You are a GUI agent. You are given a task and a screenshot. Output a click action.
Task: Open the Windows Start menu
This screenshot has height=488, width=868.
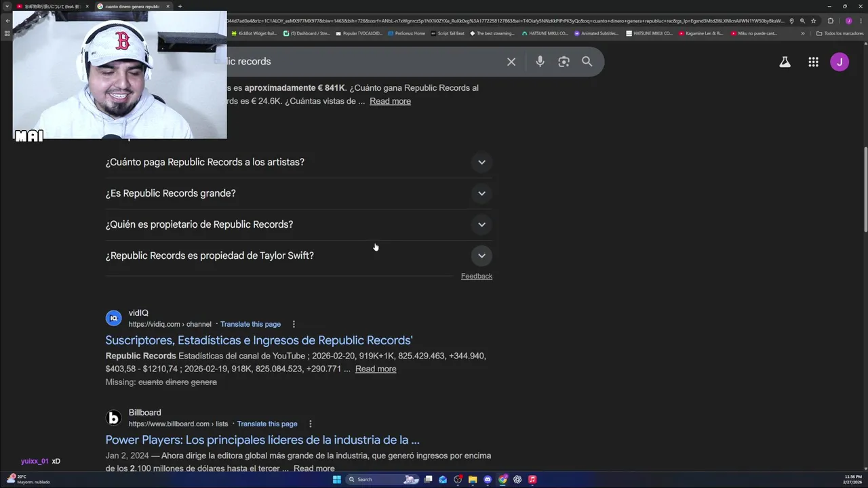(337, 479)
